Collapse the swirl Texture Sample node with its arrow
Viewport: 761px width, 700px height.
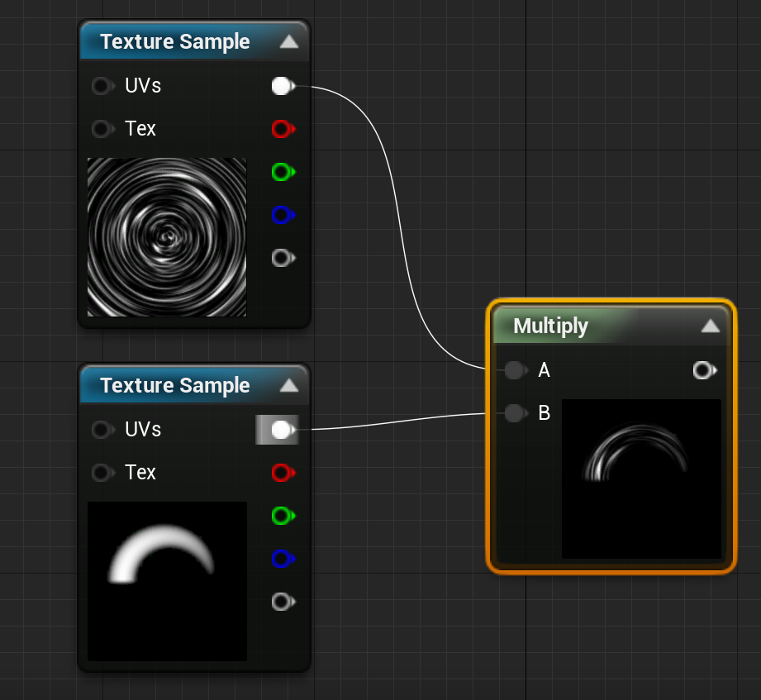coord(289,42)
